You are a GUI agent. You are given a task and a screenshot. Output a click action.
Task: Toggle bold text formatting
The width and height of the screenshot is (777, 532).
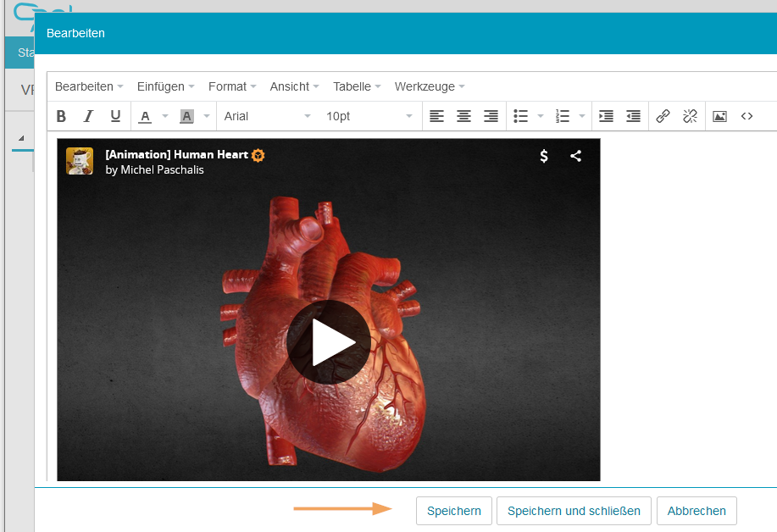(x=61, y=116)
